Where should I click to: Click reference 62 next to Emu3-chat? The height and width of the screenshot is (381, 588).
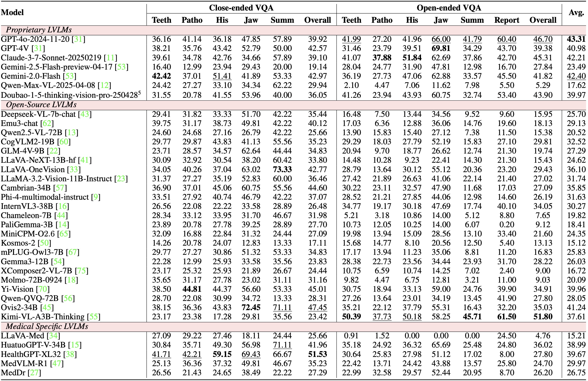47,123
